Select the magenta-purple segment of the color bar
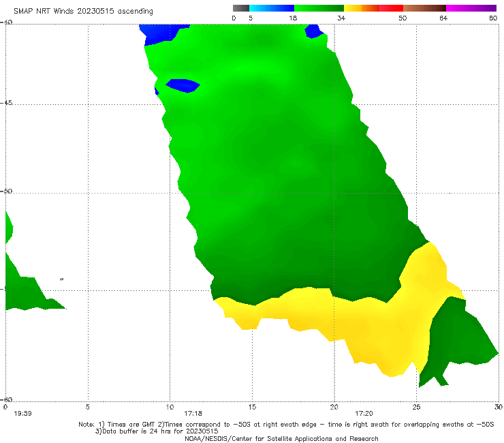 (x=471, y=8)
